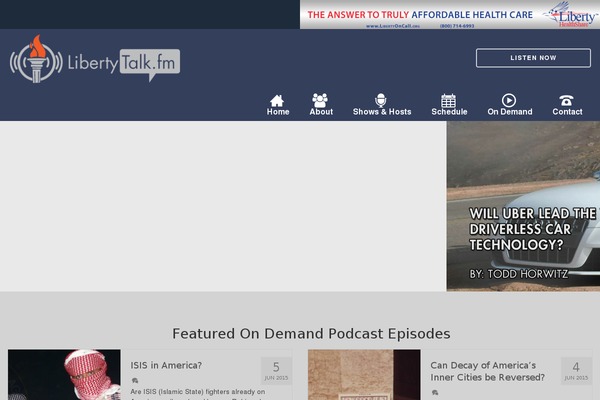Click 'WILL UBER LEAD THE DRIVERLESS CAR TECHNOLOGY?' headline
The image size is (600, 400).
point(533,229)
